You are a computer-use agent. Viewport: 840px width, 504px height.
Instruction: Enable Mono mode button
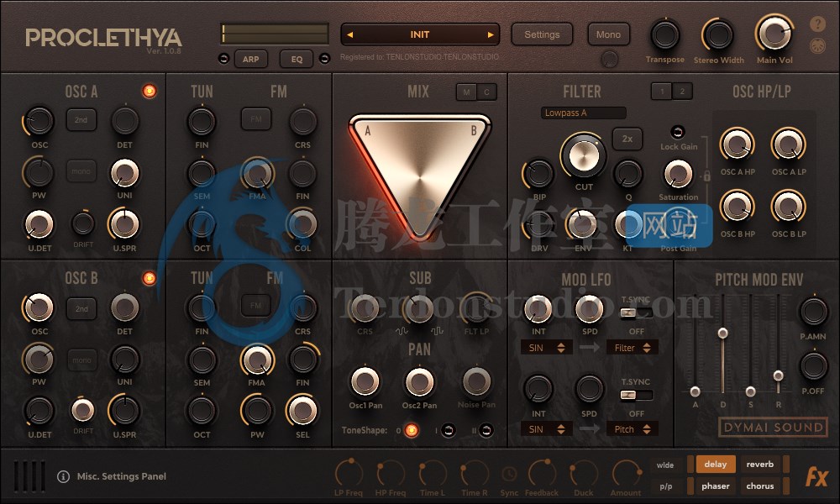tap(608, 34)
